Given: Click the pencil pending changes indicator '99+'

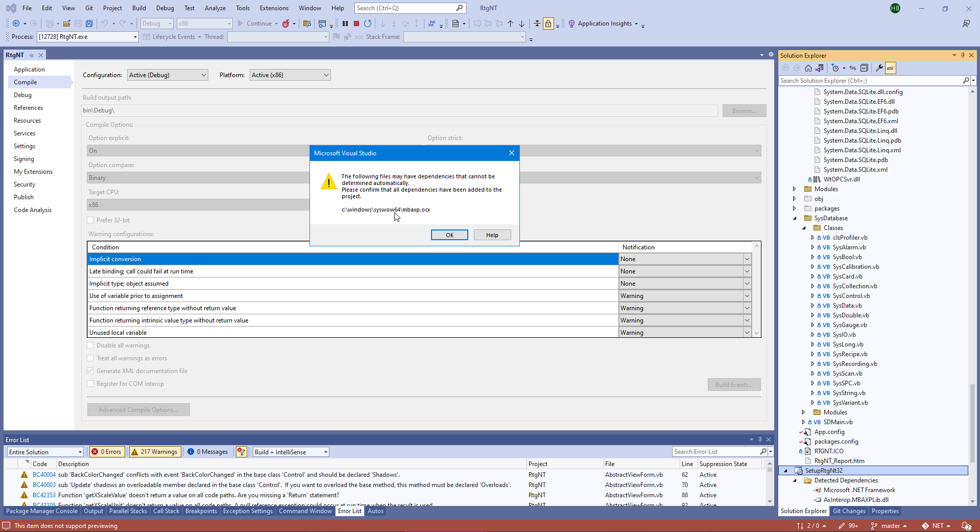Looking at the screenshot, I should [x=848, y=526].
